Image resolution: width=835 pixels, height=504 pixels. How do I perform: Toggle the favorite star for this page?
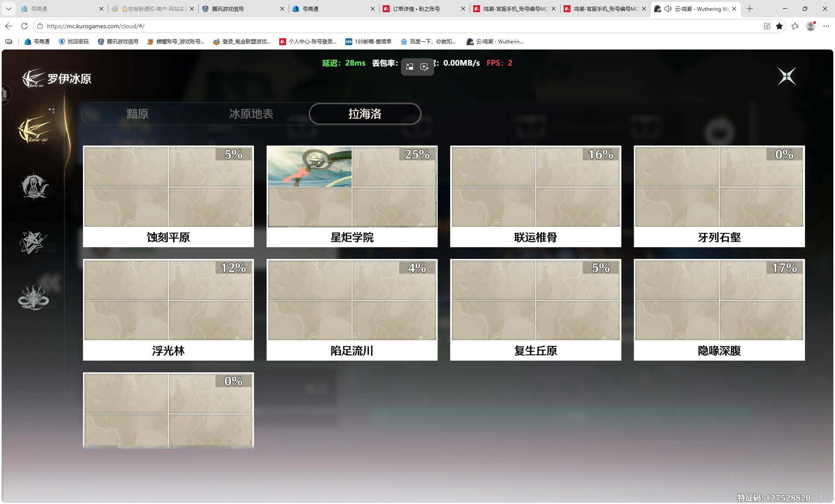pos(779,26)
